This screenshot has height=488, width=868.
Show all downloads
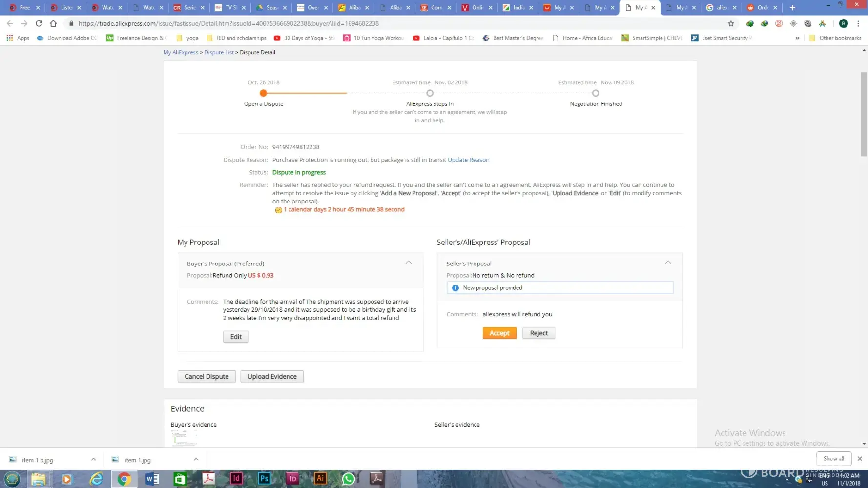[834, 459]
